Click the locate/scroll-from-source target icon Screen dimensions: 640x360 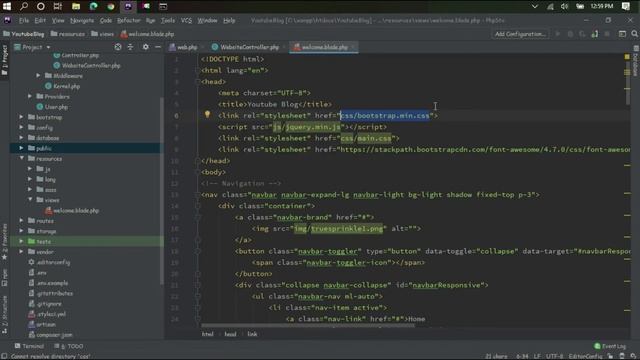pyautogui.click(x=118, y=47)
